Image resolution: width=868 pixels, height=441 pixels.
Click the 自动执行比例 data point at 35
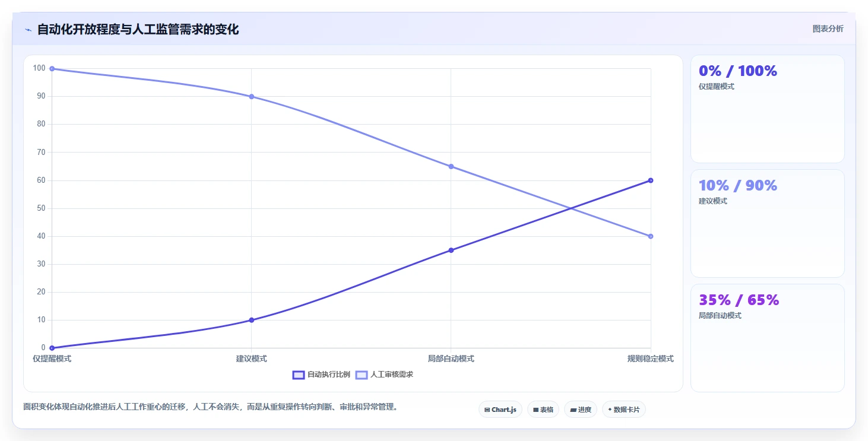[451, 250]
